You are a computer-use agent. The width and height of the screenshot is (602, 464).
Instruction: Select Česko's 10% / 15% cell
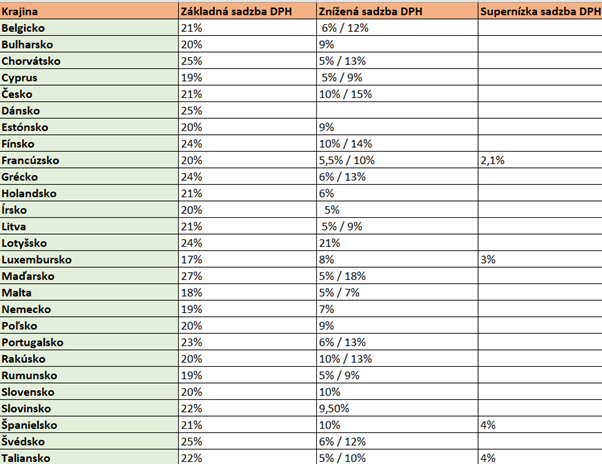tap(397, 94)
